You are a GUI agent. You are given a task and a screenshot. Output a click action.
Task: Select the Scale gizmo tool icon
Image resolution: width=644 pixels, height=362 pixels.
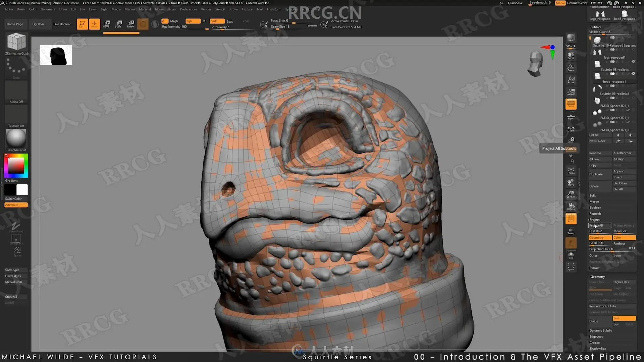[x=118, y=24]
